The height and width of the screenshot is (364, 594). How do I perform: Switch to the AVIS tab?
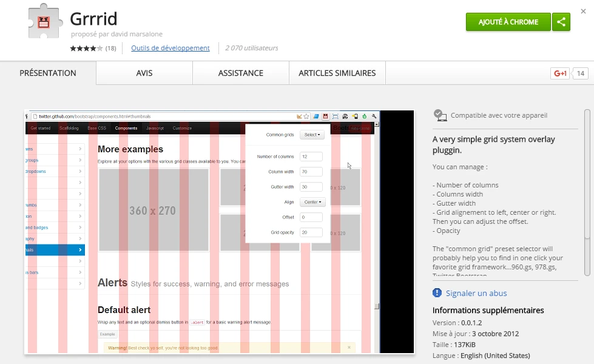(144, 73)
